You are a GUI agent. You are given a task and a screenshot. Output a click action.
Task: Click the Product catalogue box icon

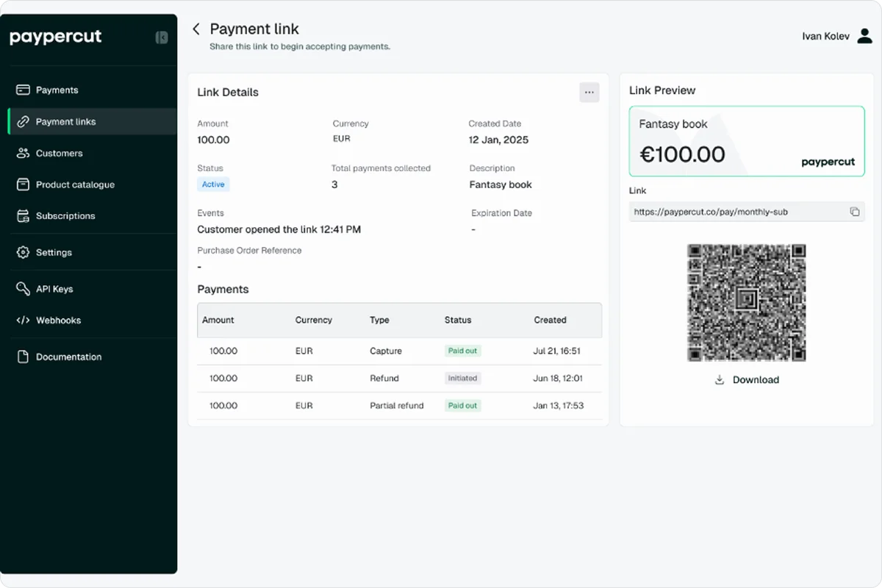[23, 184]
